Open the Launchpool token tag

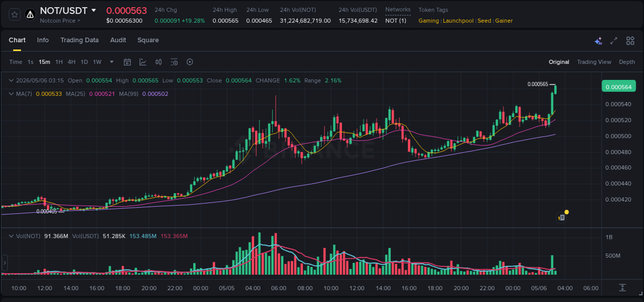tap(459, 21)
